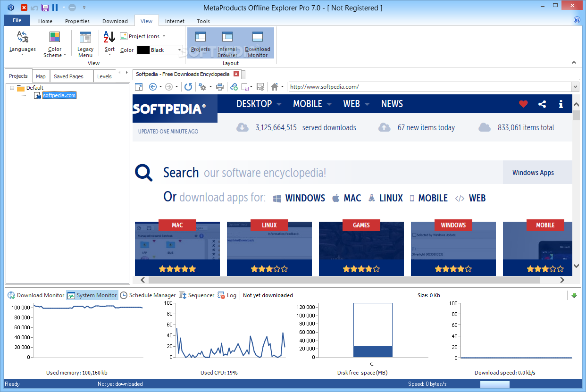Click the red heart icon on Softpedia header
The image size is (586, 392).
(x=523, y=104)
